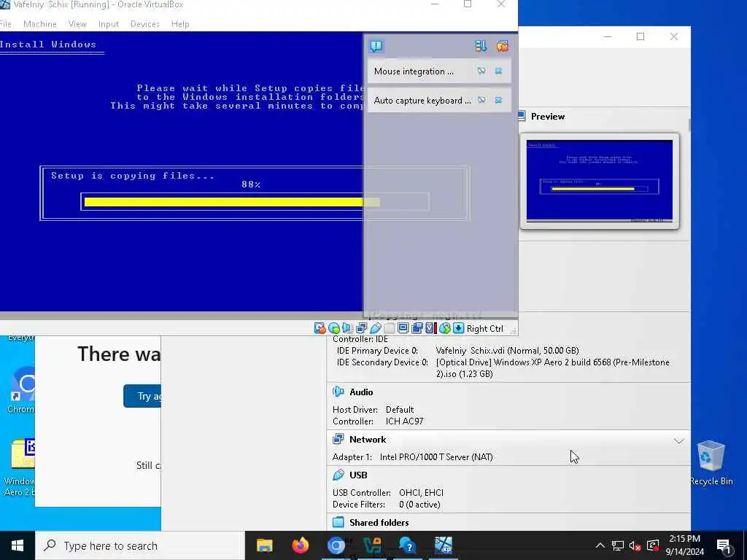Click the Preview section header
The height and width of the screenshot is (560, 747).
point(548,116)
